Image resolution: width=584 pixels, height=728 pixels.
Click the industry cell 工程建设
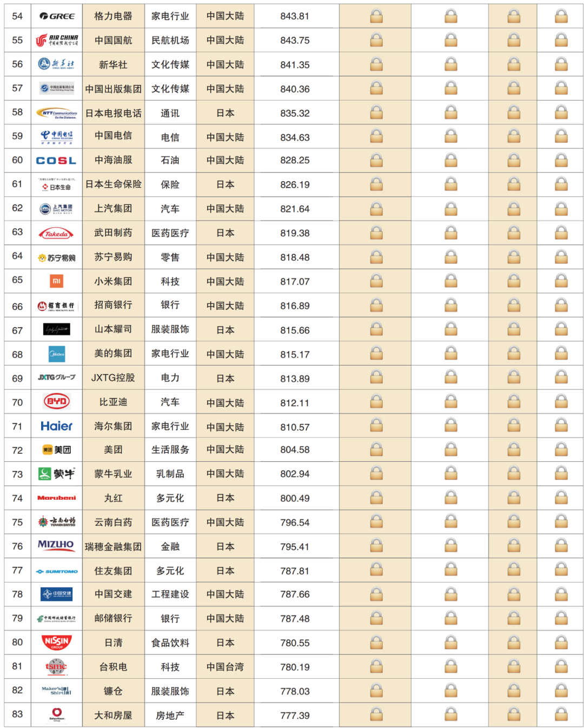click(170, 594)
